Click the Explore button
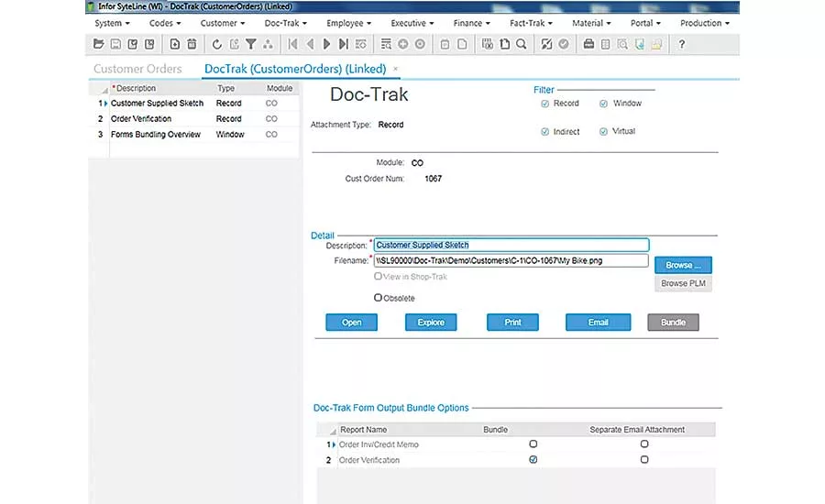Viewport: 825px width, 504px height. pos(431,323)
